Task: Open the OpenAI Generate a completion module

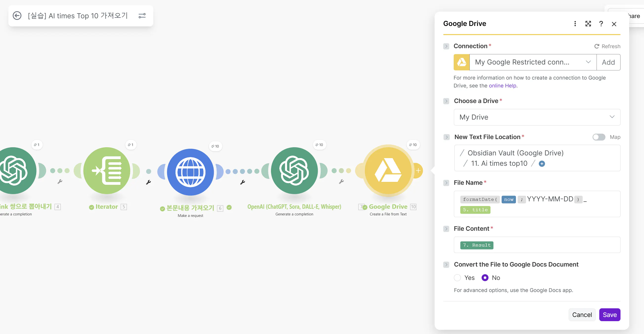Action: point(294,171)
